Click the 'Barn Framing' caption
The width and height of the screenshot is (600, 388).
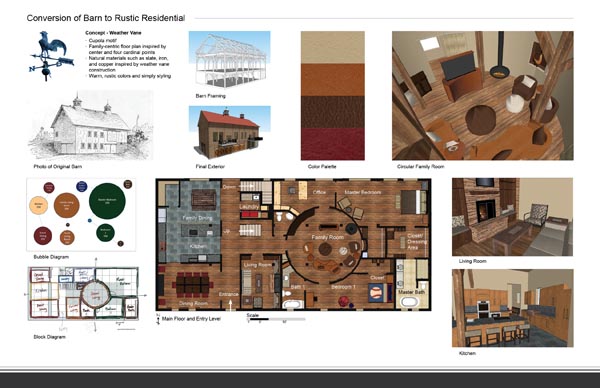[210, 96]
